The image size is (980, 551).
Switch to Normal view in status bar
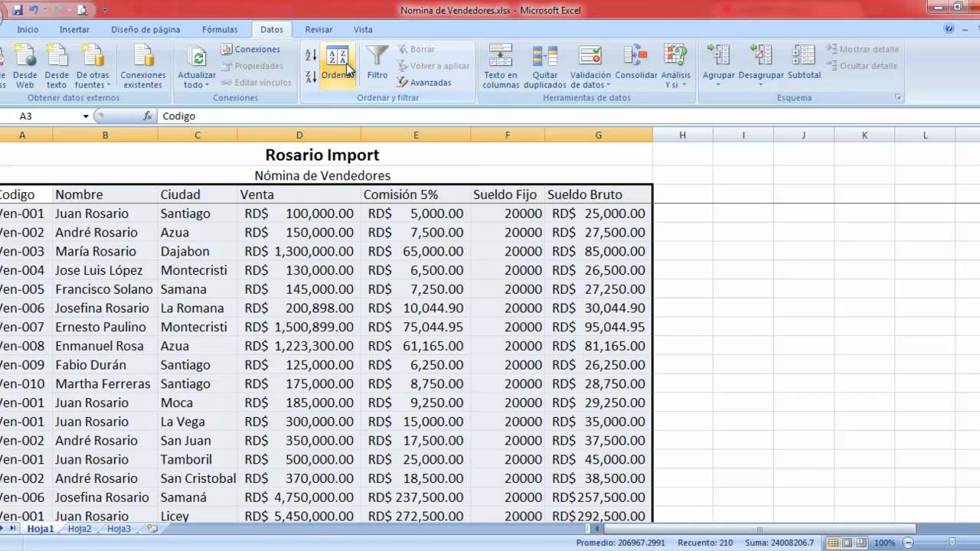831,543
